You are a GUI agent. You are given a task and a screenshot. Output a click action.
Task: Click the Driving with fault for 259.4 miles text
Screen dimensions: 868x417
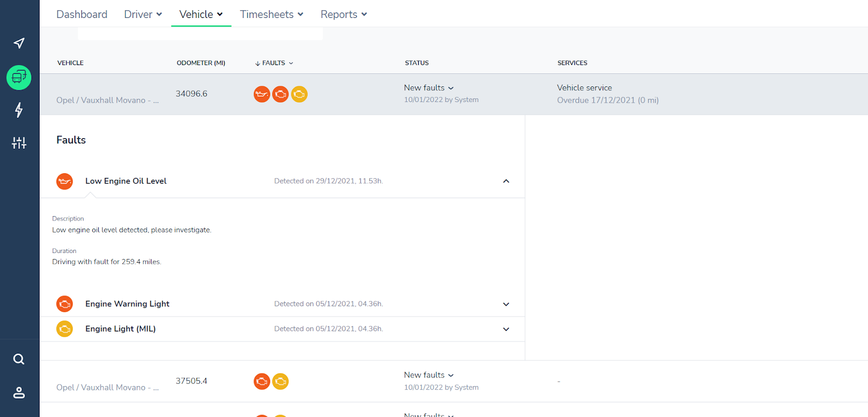107,262
